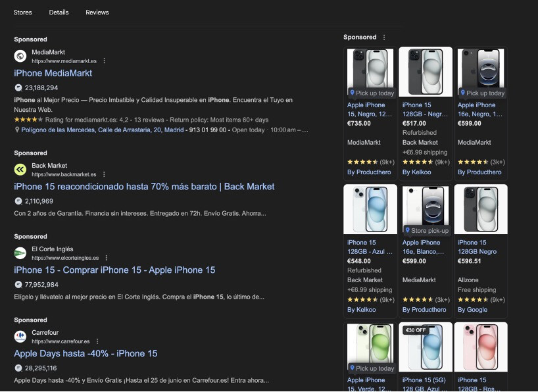Click the https://www.backmarket.es URL
The width and height of the screenshot is (538, 392).
point(64,174)
